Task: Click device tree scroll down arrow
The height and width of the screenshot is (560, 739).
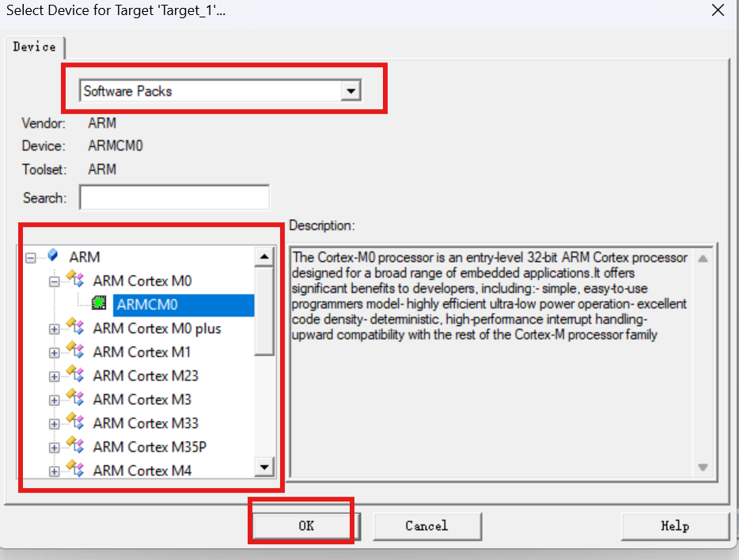Action: coord(264,467)
